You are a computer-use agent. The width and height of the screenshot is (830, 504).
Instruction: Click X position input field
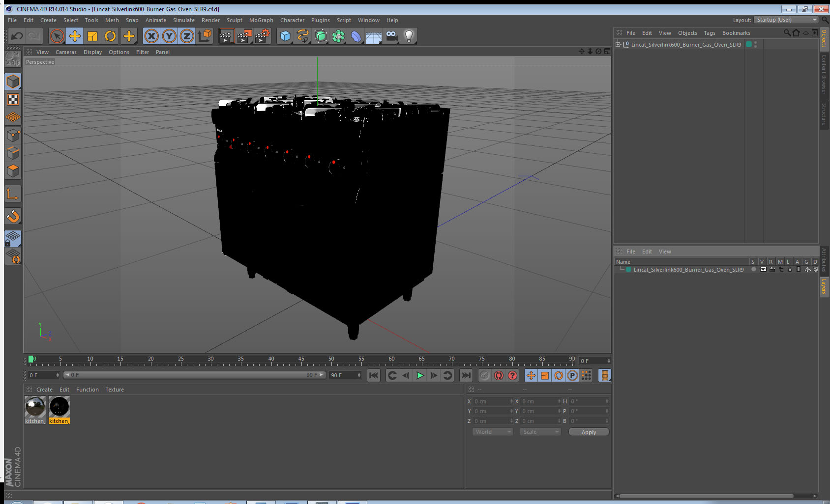pyautogui.click(x=493, y=401)
